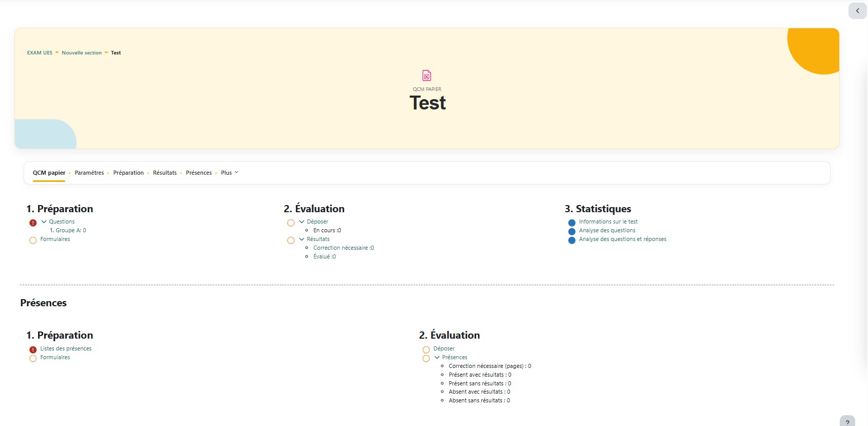Collapse the Résultats chevron
This screenshot has height=426, width=868.
301,239
